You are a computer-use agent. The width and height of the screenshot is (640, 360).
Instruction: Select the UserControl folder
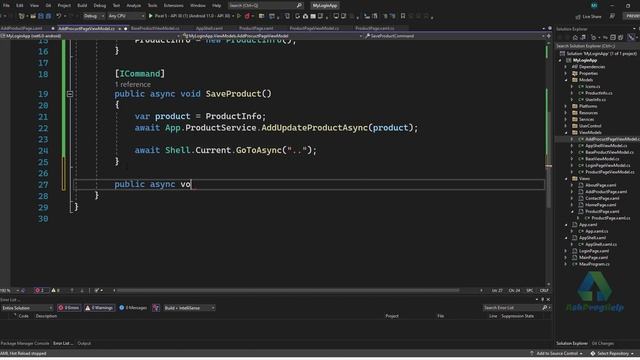pos(590,126)
